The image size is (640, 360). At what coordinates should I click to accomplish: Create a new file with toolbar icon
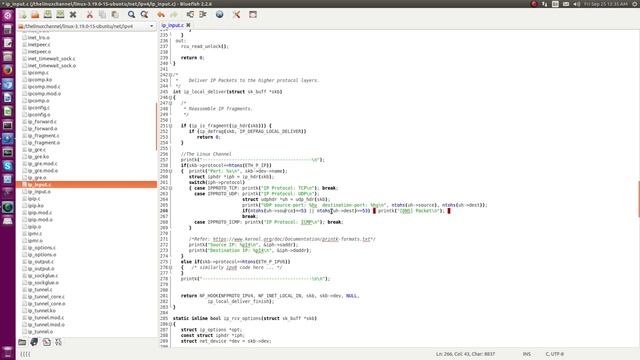point(22,15)
